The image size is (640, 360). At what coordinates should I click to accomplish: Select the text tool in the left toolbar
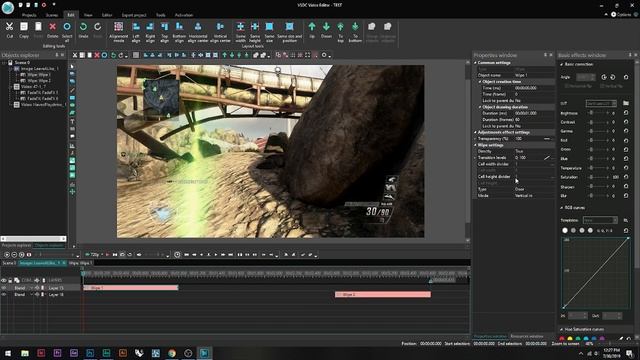pyautogui.click(x=72, y=122)
